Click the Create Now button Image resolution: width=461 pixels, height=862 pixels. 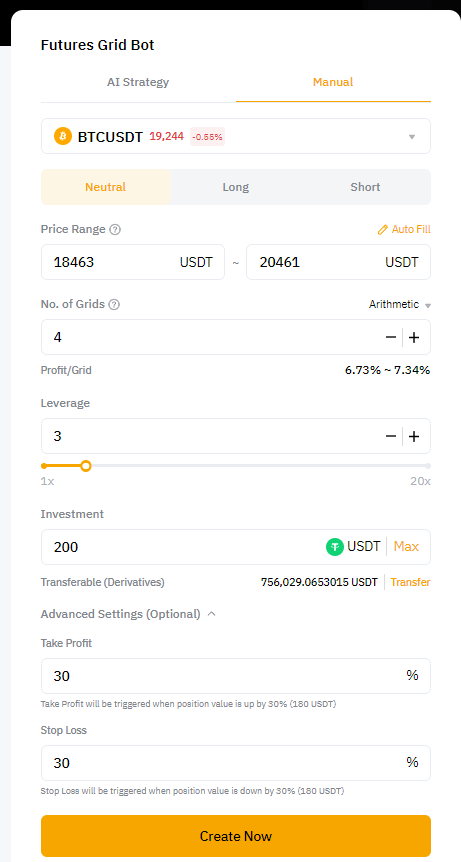[x=236, y=836]
